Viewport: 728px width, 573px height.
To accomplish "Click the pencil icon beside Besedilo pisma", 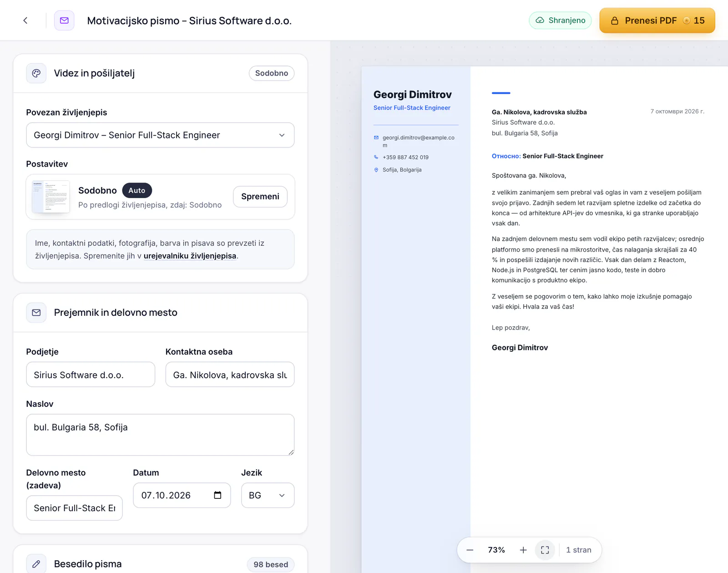I will 36,564.
